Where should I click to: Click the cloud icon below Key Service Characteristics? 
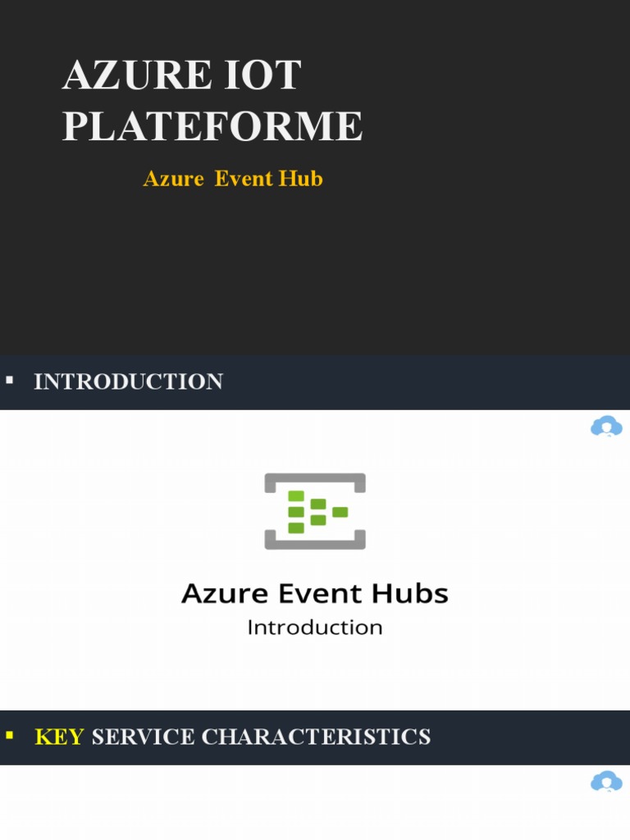coord(606,782)
